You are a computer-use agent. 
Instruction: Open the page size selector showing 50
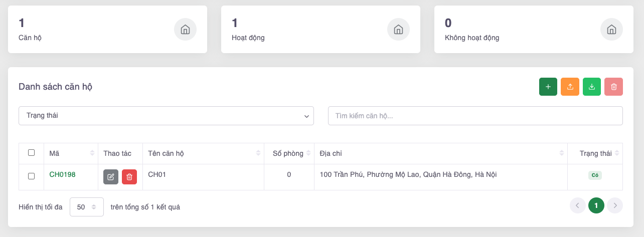click(x=86, y=207)
